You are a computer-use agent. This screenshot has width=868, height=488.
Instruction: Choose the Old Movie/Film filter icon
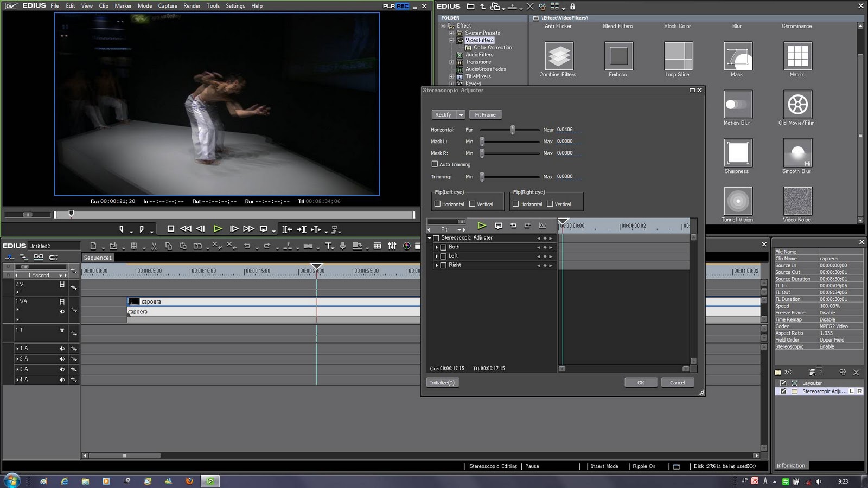tap(797, 105)
